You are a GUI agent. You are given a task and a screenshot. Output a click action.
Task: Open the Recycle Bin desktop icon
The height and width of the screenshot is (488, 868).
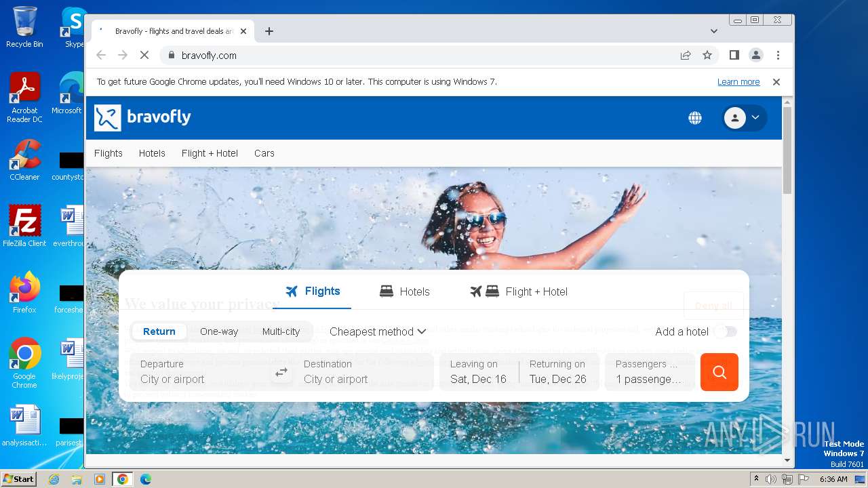24,27
